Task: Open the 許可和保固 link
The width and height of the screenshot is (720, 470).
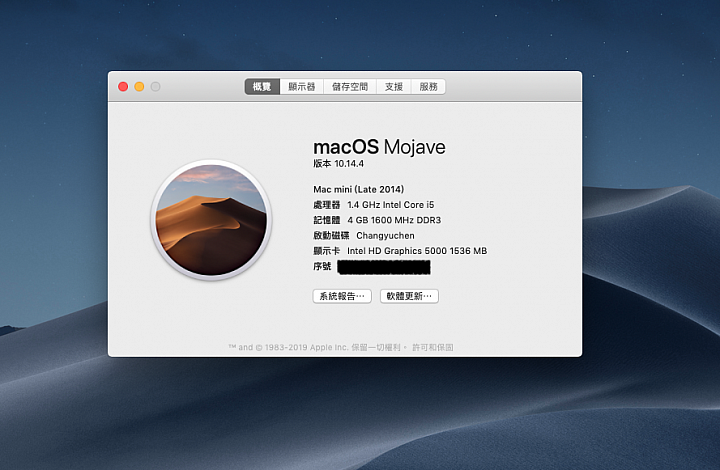Action: click(433, 347)
